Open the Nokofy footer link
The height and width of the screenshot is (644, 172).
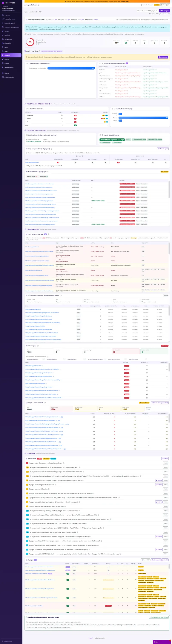coord(91,638)
